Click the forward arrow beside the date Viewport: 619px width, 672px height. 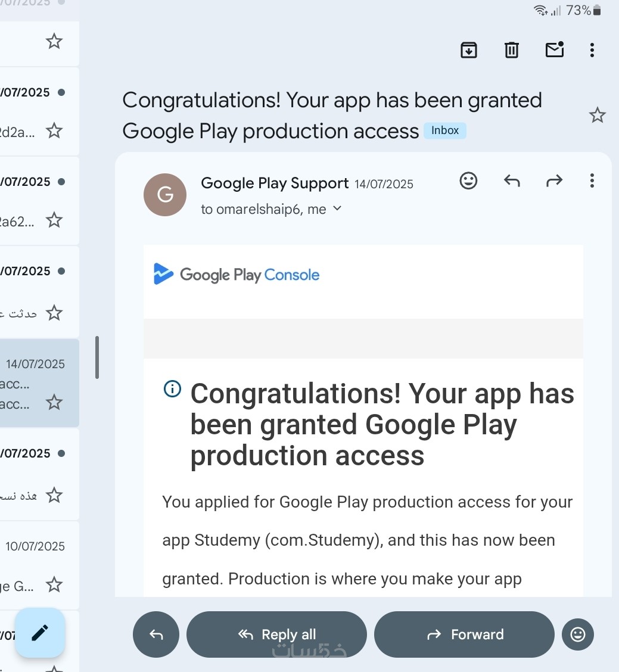click(554, 181)
